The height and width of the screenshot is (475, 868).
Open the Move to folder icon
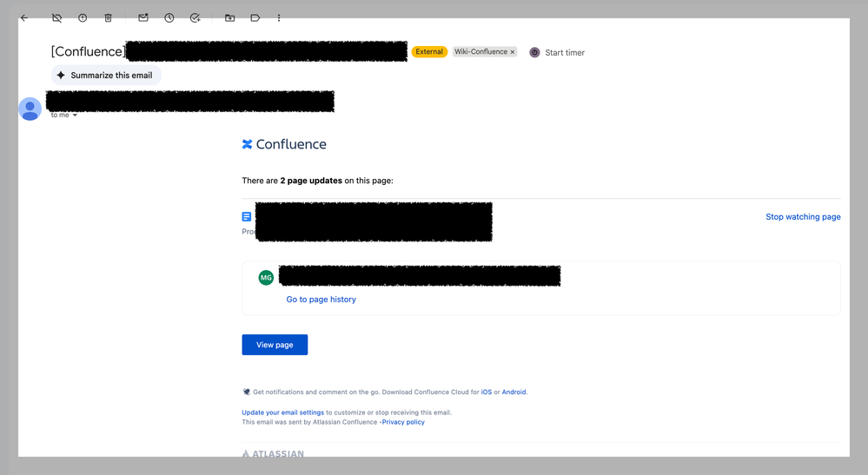229,17
